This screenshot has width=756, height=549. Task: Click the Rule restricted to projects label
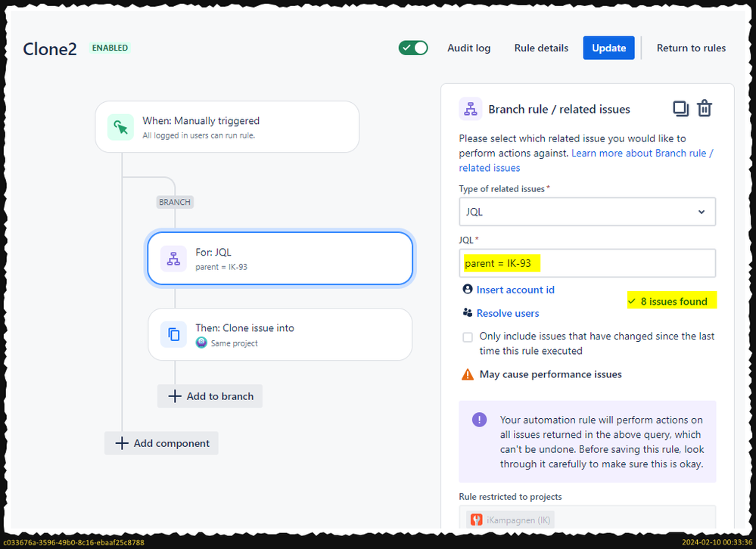(510, 497)
